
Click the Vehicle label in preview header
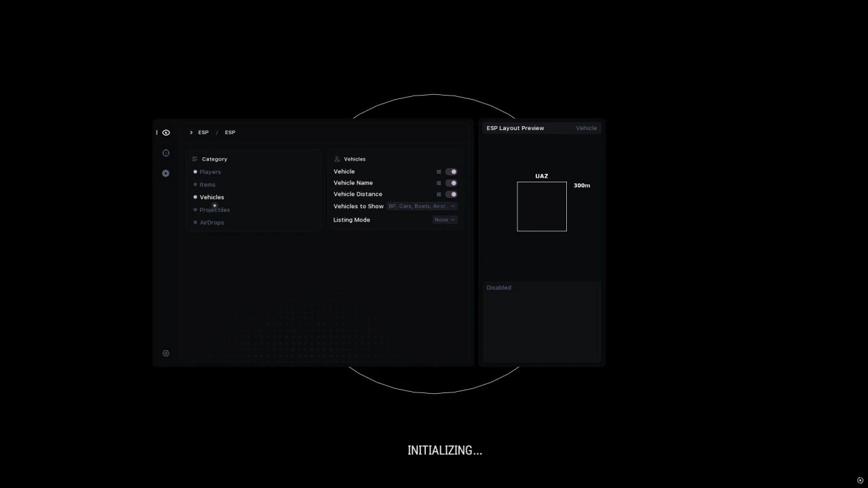587,128
